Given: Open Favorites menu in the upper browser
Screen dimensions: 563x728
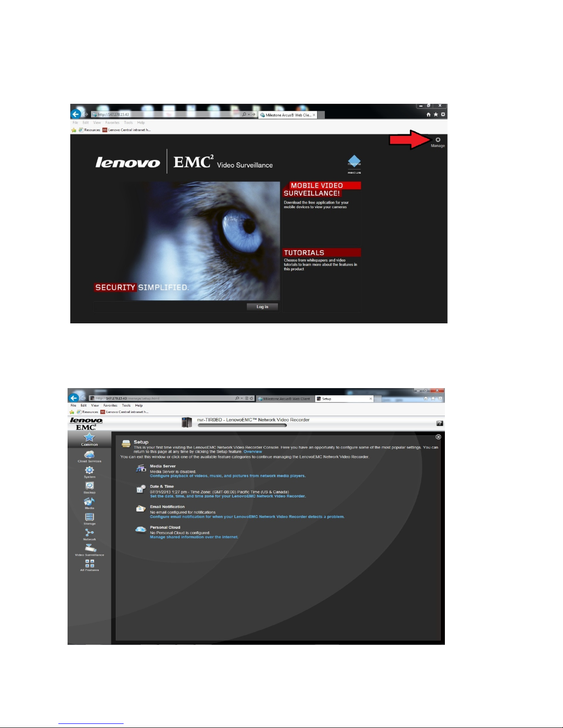Looking at the screenshot, I should (x=112, y=123).
